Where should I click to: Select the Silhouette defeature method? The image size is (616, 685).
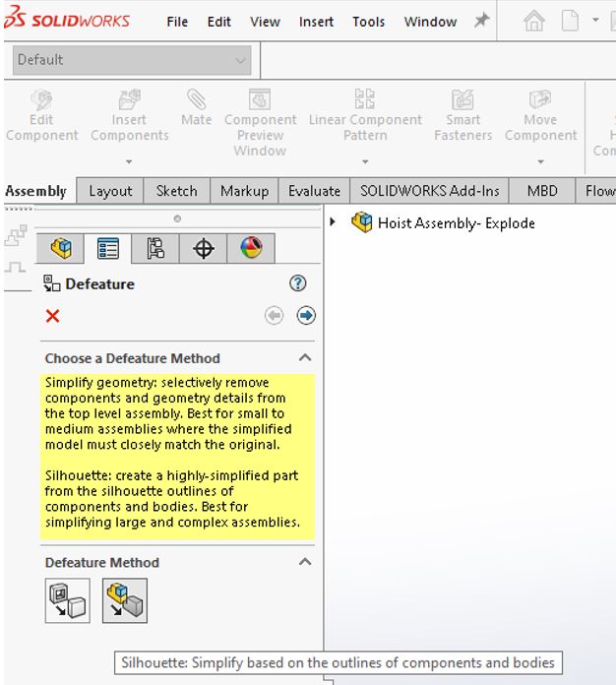(124, 600)
